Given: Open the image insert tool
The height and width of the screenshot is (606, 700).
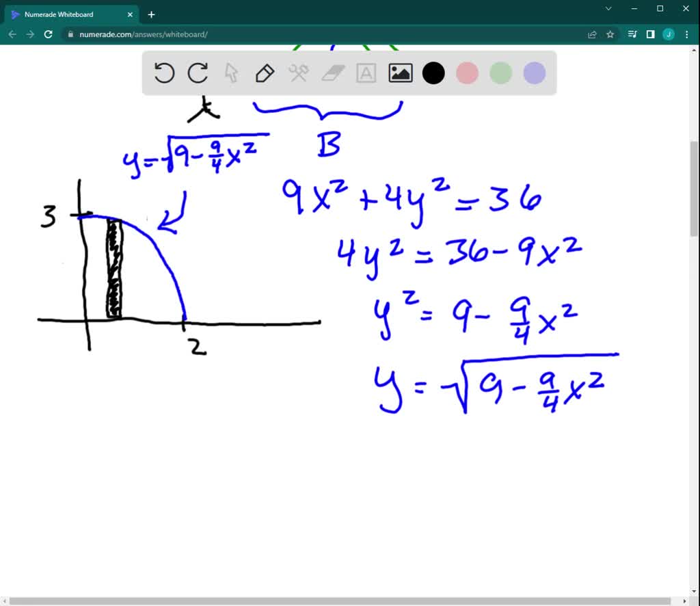Looking at the screenshot, I should coord(400,73).
